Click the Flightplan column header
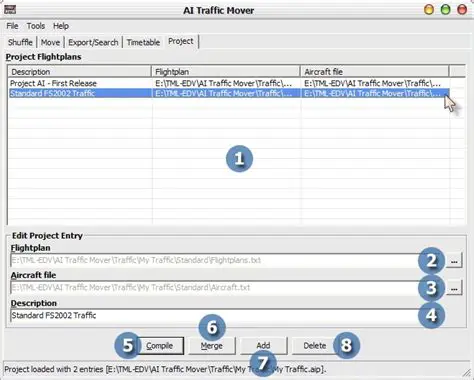This screenshot has height=380, width=474. (x=226, y=72)
